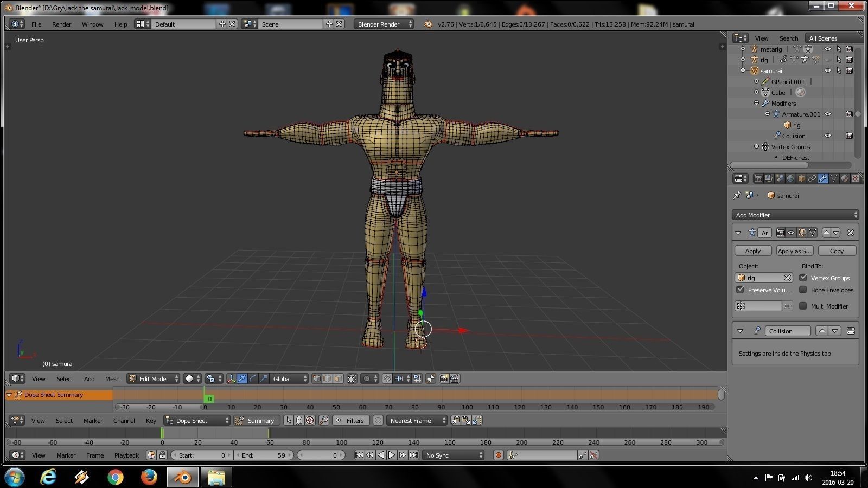Open the Constraints properties chain tab

(812, 178)
